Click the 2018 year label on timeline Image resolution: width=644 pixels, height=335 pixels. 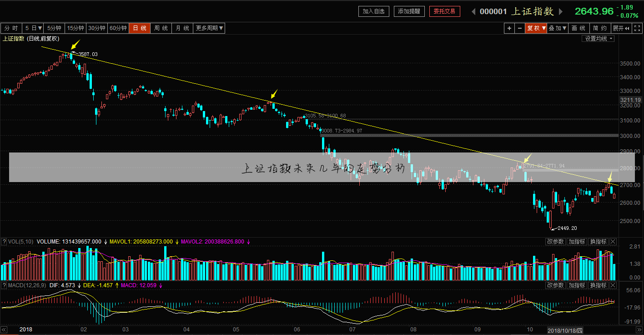pyautogui.click(x=26, y=329)
